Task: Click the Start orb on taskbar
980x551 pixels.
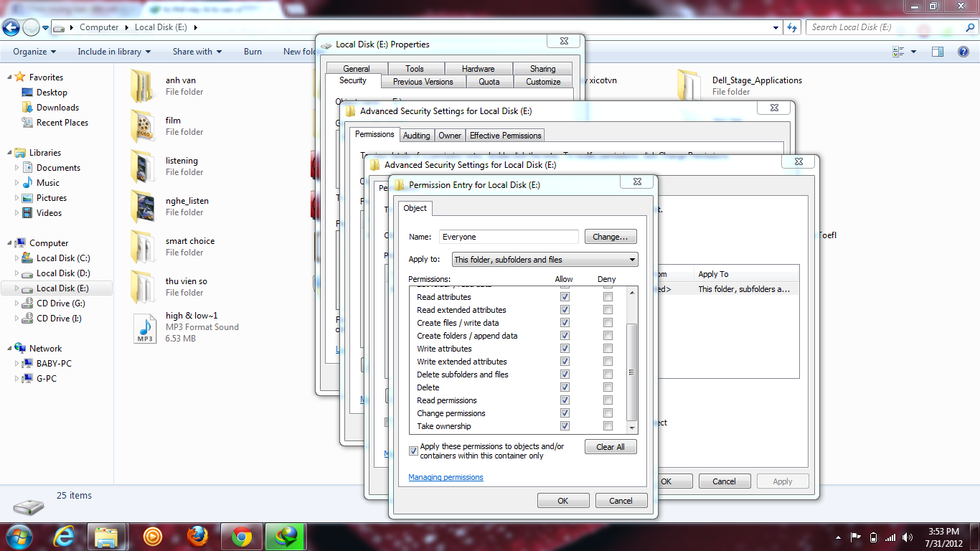Action: [19, 536]
